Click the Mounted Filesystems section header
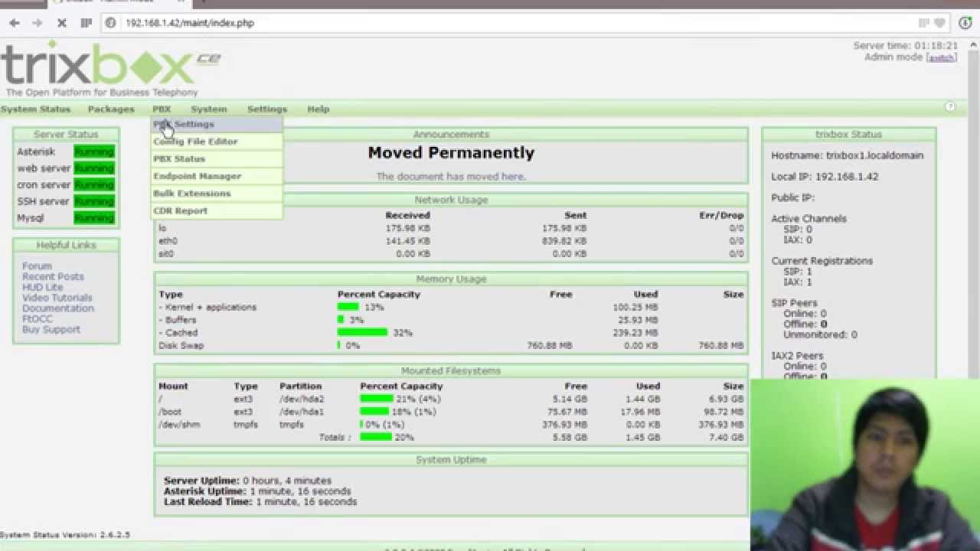The width and height of the screenshot is (980, 551). tap(451, 371)
